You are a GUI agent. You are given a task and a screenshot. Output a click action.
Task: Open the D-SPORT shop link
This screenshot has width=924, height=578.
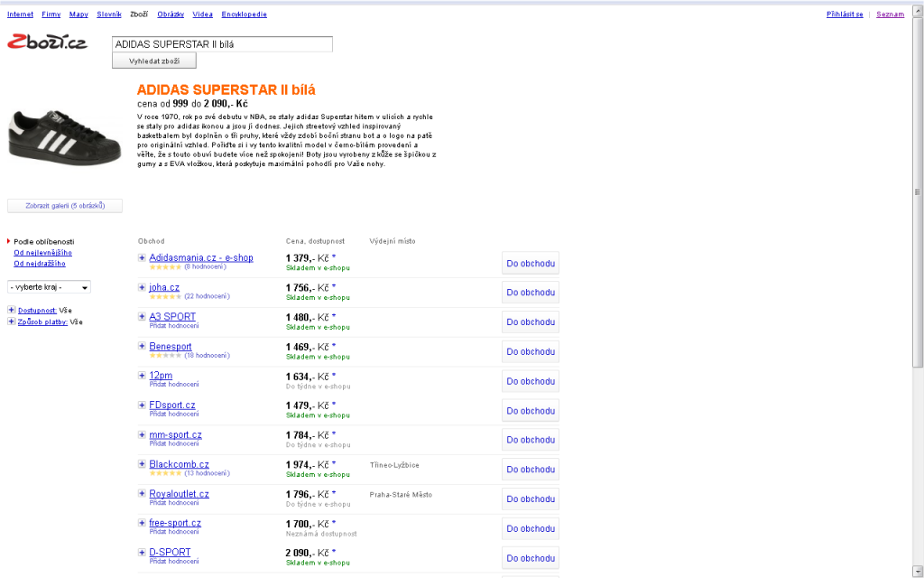pyautogui.click(x=170, y=553)
